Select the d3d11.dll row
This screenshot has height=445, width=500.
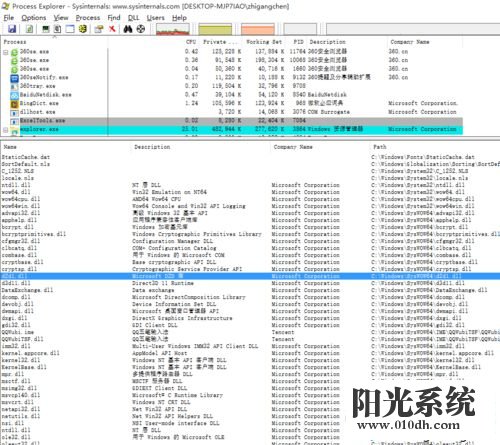tap(250, 283)
